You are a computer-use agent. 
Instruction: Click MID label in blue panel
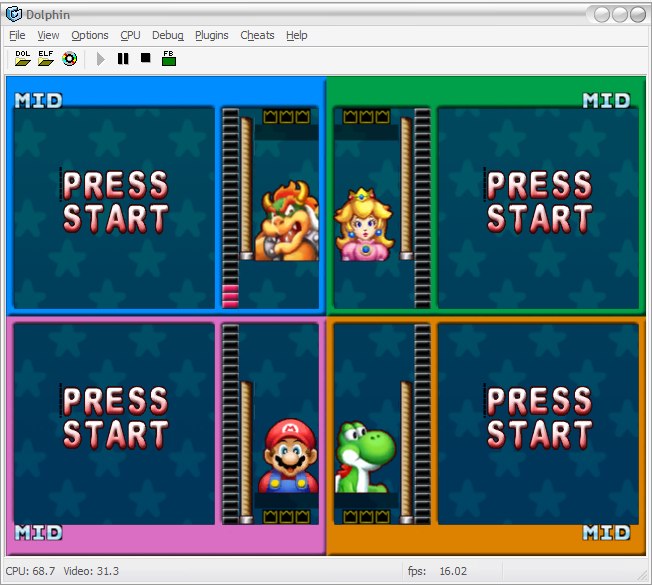[x=39, y=100]
